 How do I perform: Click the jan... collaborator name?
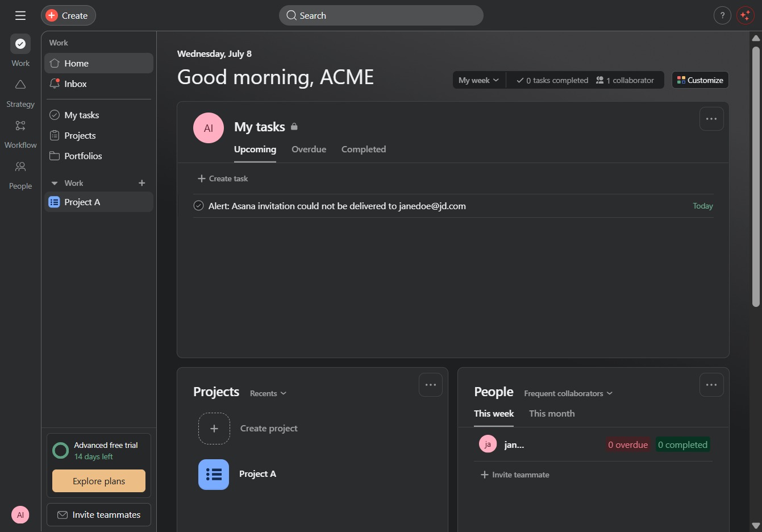[514, 445]
